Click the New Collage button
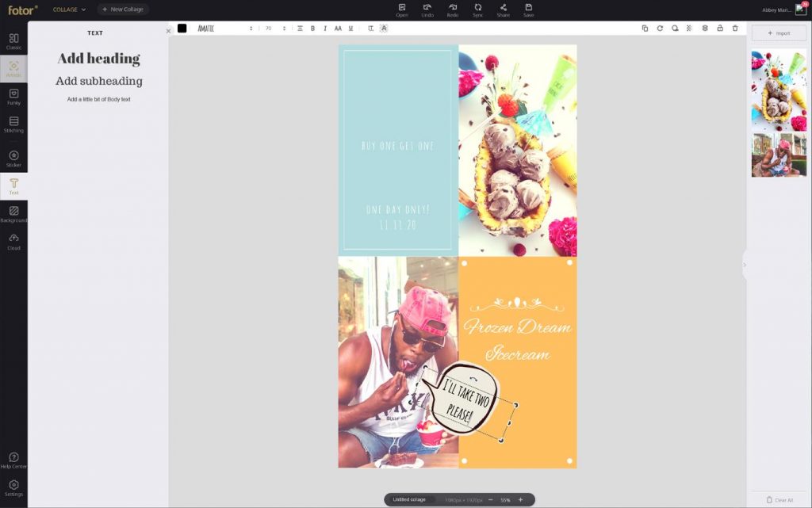 123,10
